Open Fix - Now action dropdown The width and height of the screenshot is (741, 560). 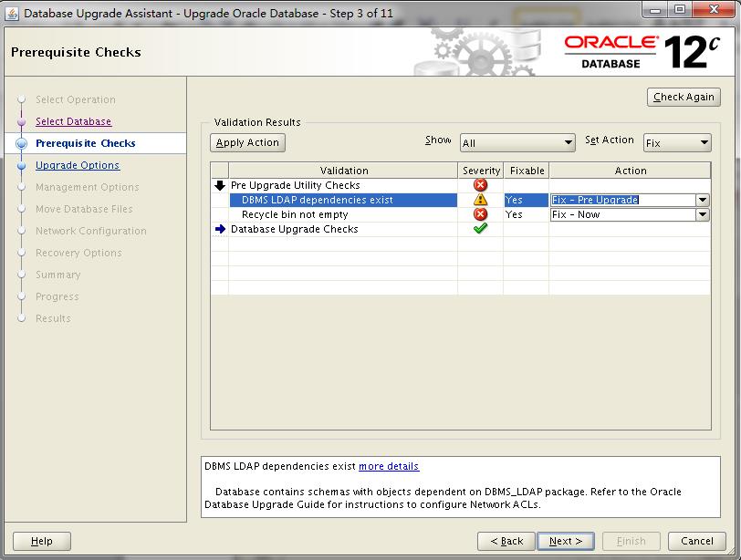pos(703,215)
